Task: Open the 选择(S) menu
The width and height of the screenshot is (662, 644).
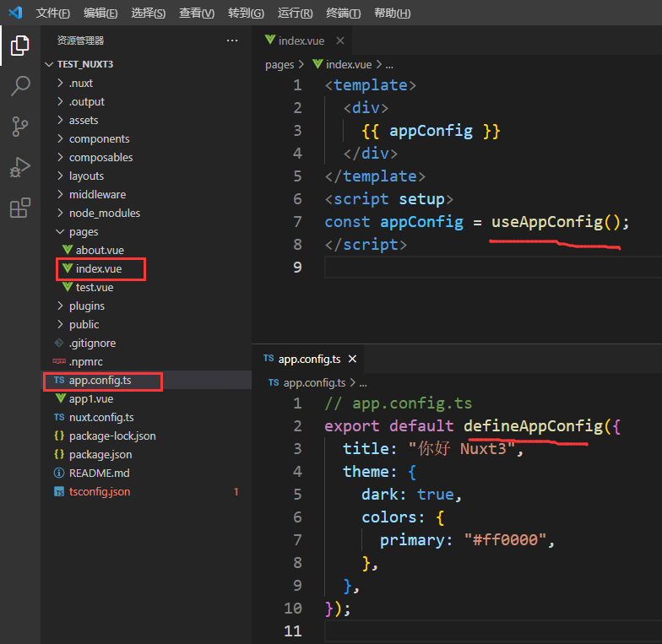Action: [149, 14]
